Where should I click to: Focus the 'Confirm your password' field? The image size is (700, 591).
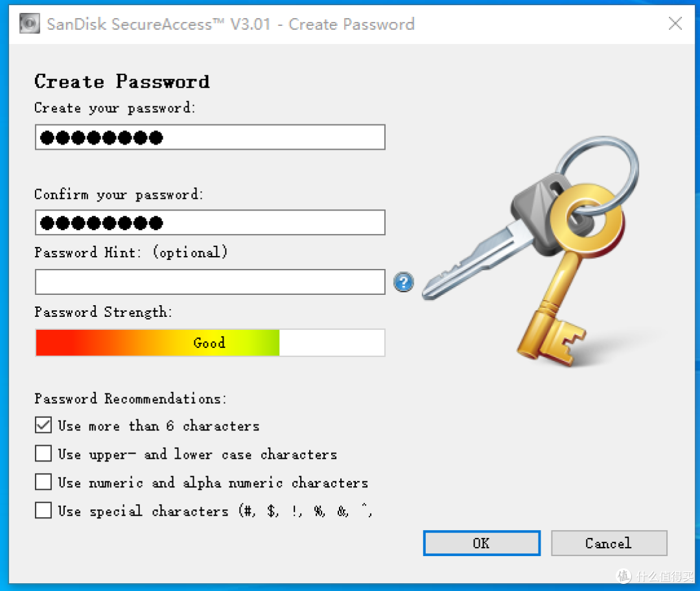coord(210,222)
